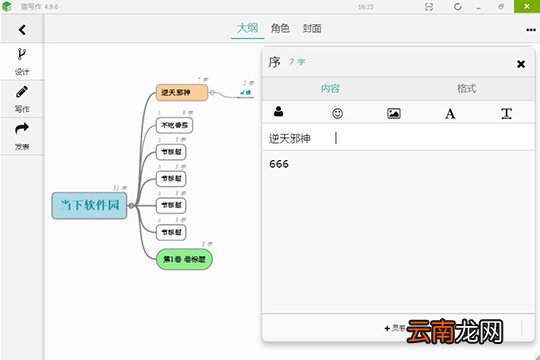Go back with the left arrow icon

pyautogui.click(x=22, y=30)
